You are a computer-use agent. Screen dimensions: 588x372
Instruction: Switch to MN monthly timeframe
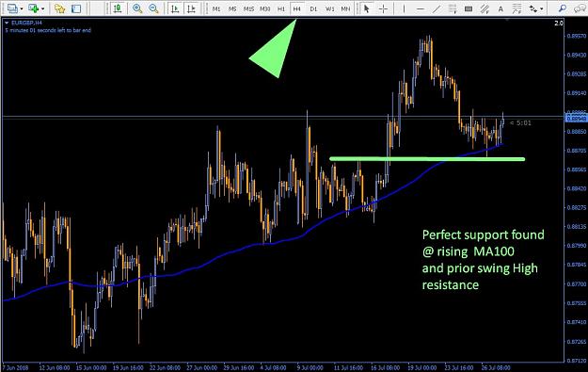click(x=345, y=8)
